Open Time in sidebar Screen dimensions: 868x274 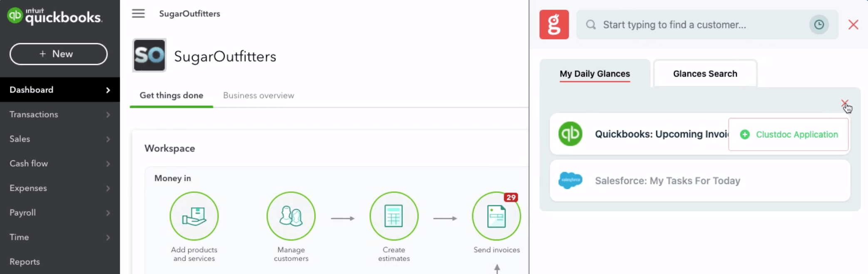pos(60,237)
